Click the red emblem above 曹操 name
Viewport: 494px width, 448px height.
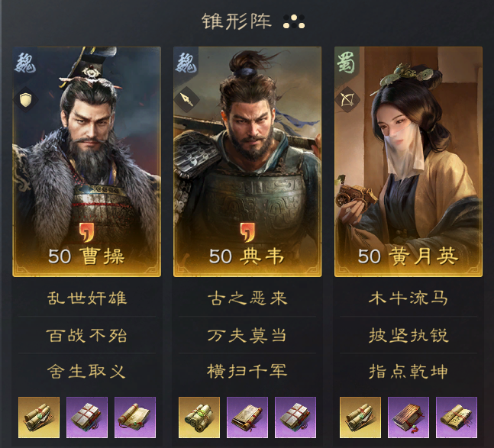point(86,232)
